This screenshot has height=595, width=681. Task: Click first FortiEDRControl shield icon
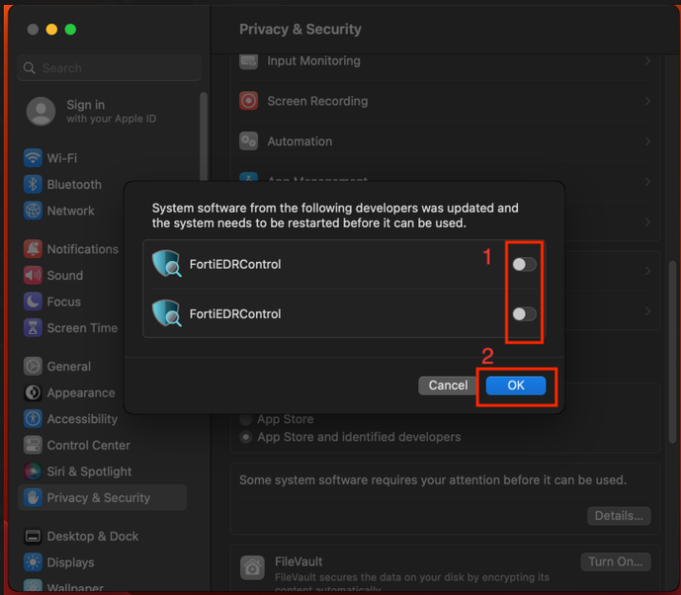[166, 264]
